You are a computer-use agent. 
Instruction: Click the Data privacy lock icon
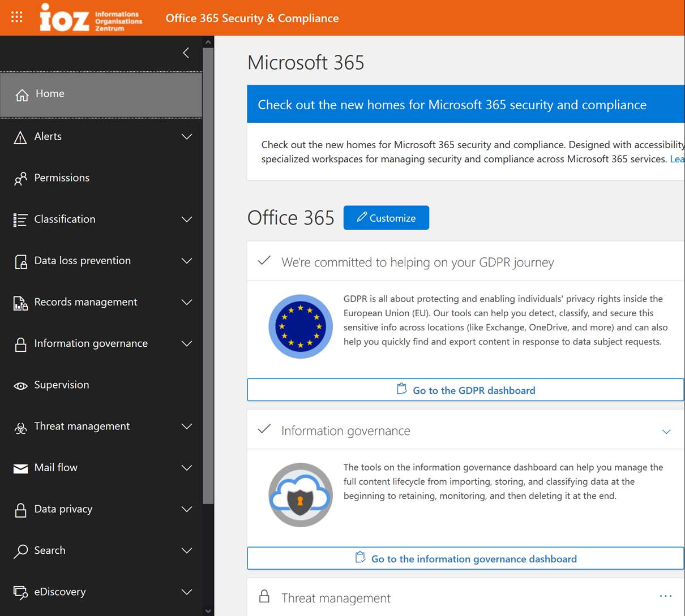click(20, 510)
